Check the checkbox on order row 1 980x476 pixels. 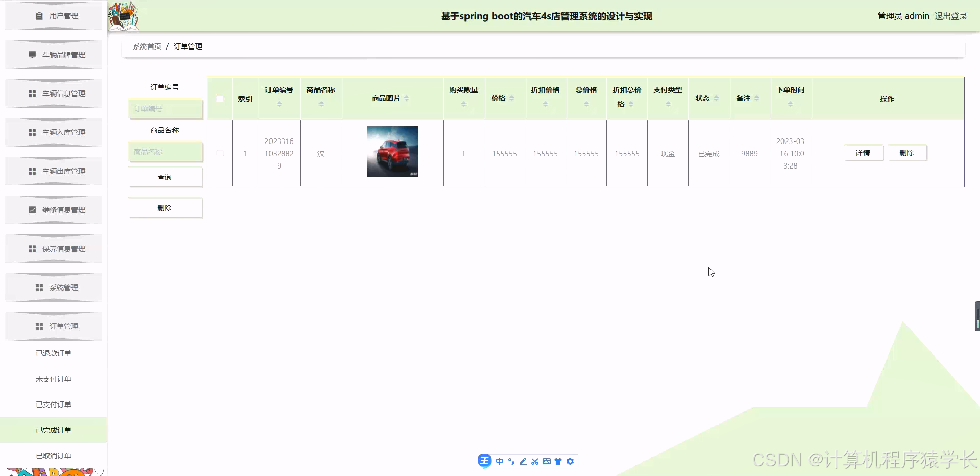(x=219, y=153)
